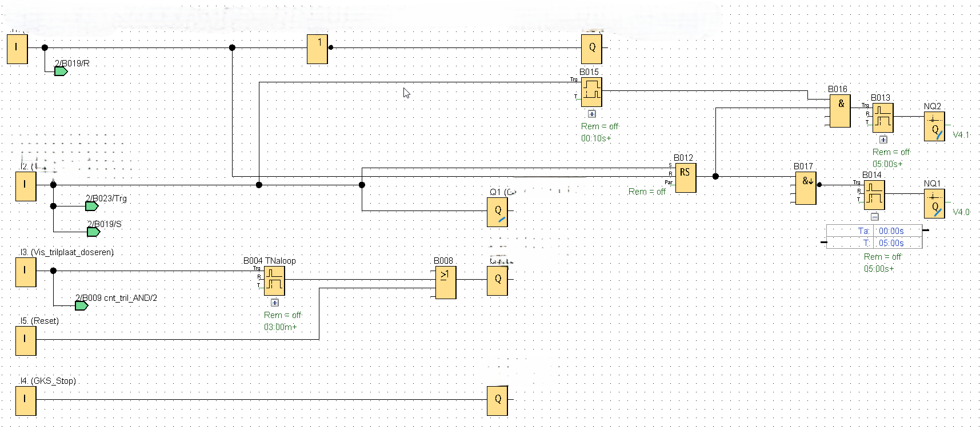Click the 2/B019/S page connector
This screenshot has width=980, height=433.
click(93, 232)
